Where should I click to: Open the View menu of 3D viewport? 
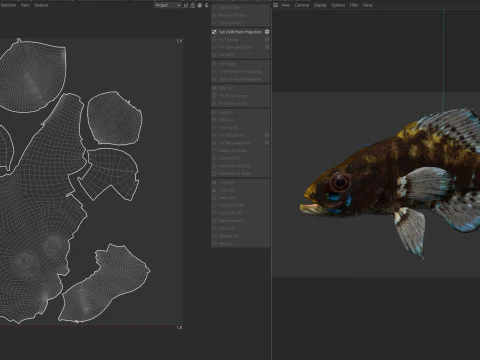(286, 5)
